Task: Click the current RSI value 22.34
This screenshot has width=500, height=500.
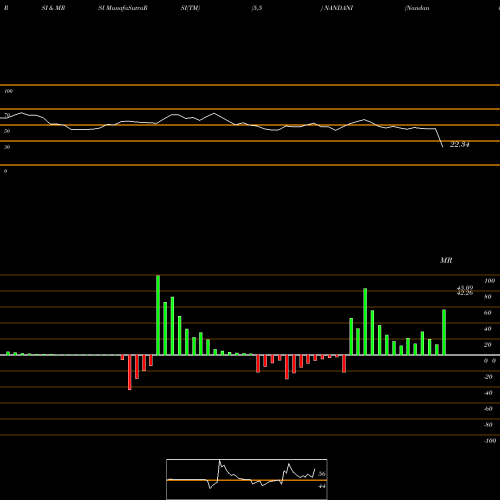Action: tap(460, 144)
